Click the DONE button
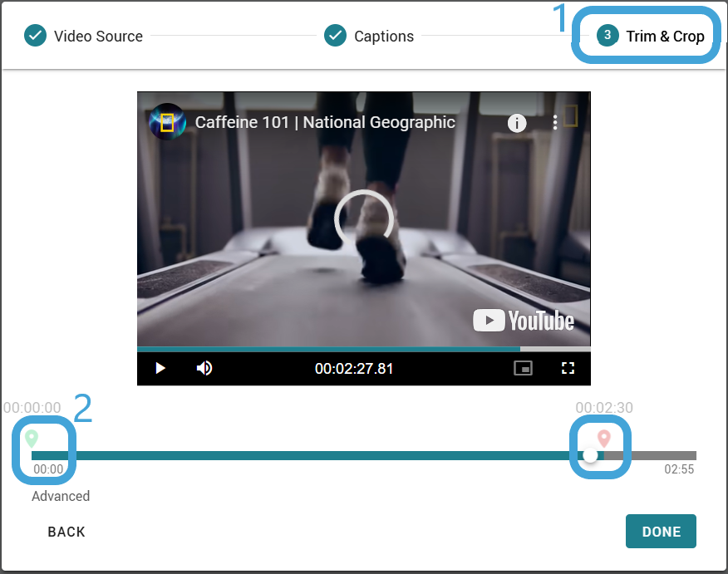The height and width of the screenshot is (574, 728). click(661, 531)
